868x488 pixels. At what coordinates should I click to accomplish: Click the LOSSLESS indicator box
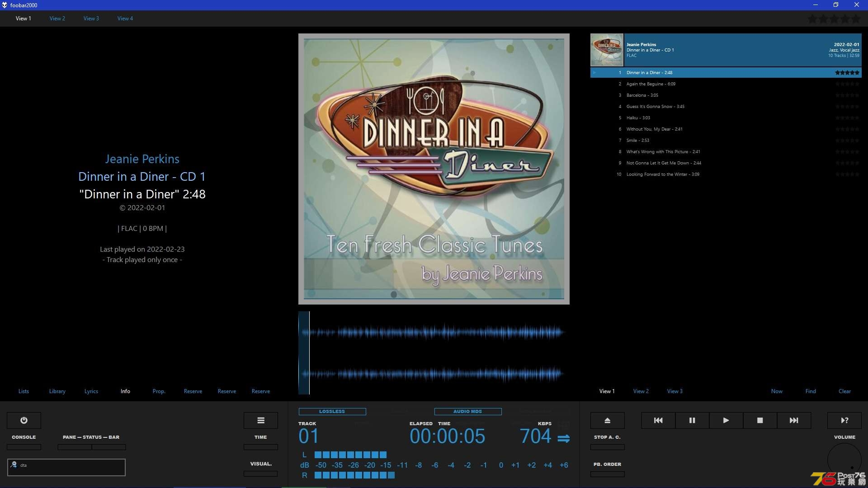tap(332, 412)
